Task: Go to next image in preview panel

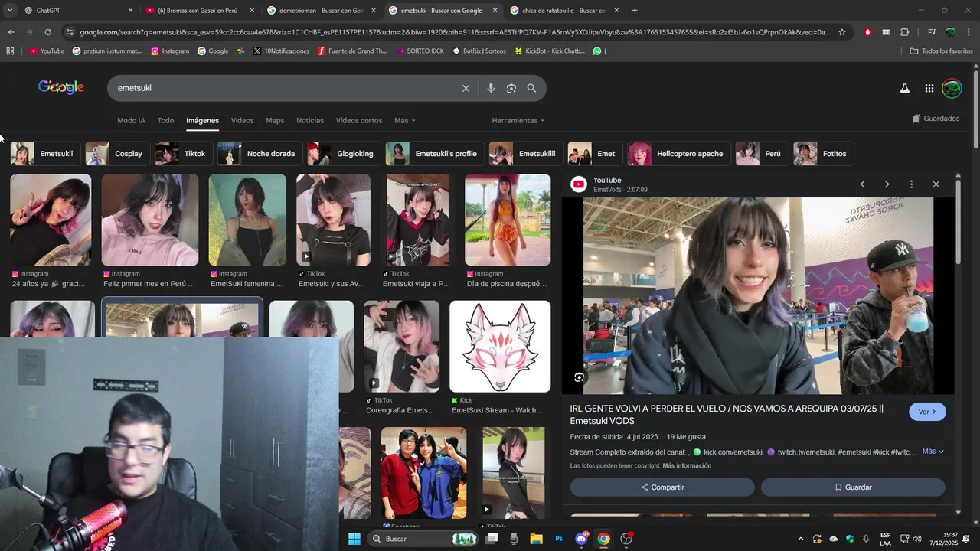Action: coord(887,184)
